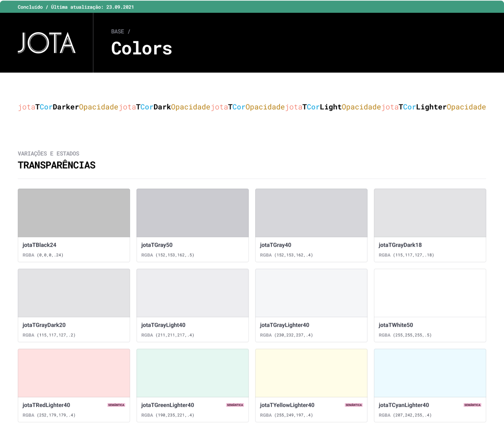The image size is (504, 440).
Task: Click the RGBA (230,232,237,.4) value
Action: [x=286, y=335]
